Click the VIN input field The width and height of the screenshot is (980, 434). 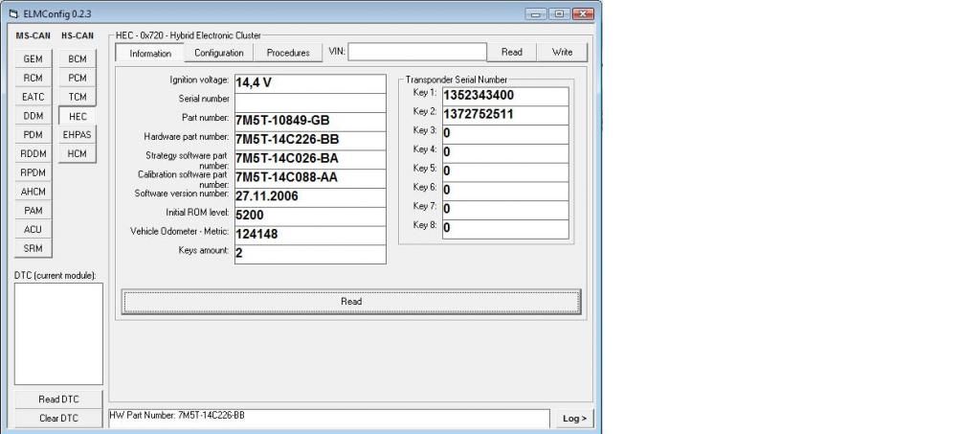[x=416, y=52]
